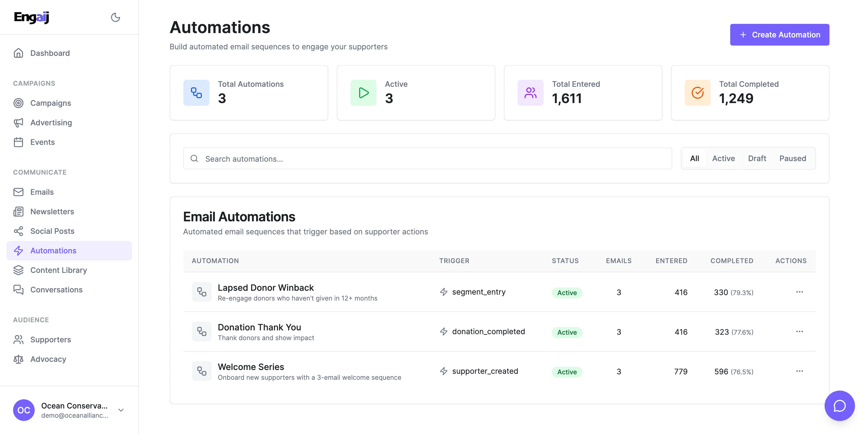Click the Active play stat icon
This screenshot has height=434, width=868.
point(363,93)
